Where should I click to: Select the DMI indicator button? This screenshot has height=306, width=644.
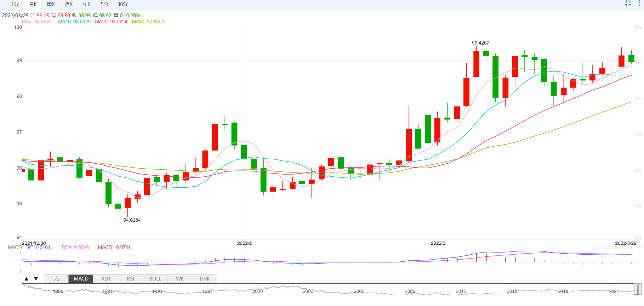click(204, 279)
